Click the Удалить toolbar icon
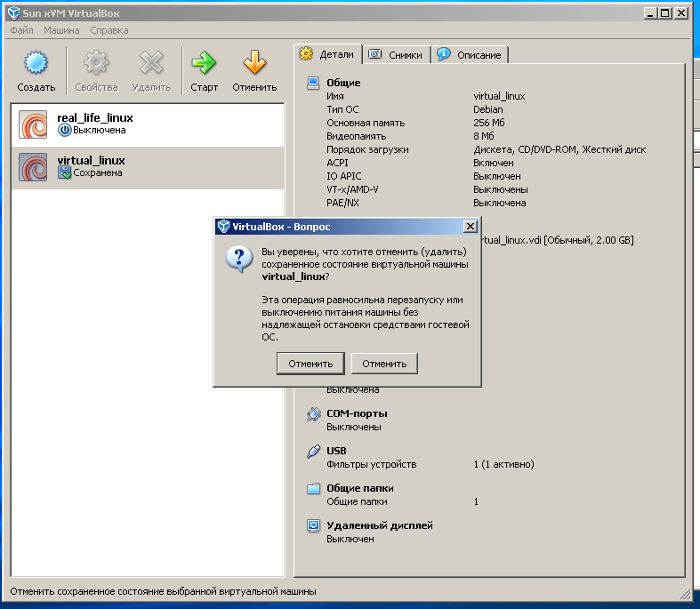 click(x=151, y=63)
